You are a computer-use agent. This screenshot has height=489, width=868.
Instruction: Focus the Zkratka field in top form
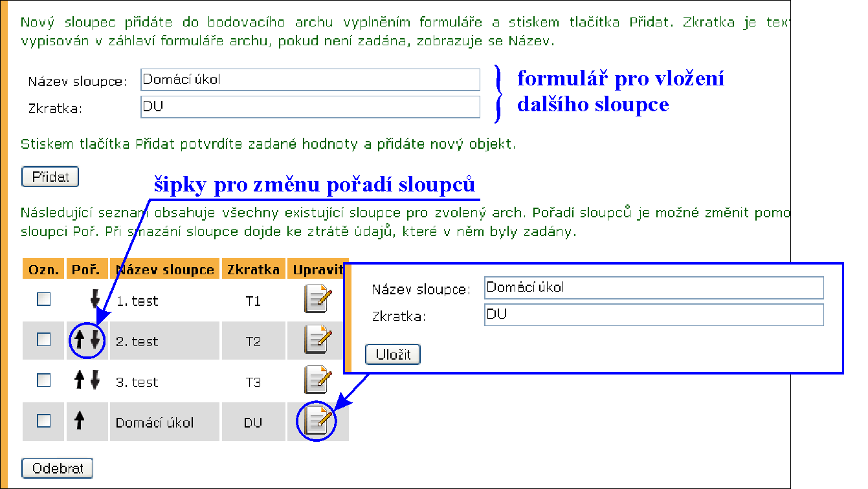coord(310,107)
